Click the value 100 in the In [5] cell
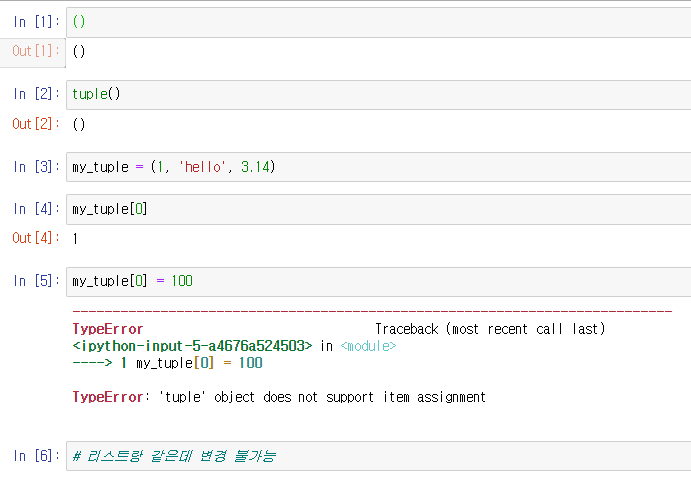The width and height of the screenshot is (691, 478). pos(182,281)
